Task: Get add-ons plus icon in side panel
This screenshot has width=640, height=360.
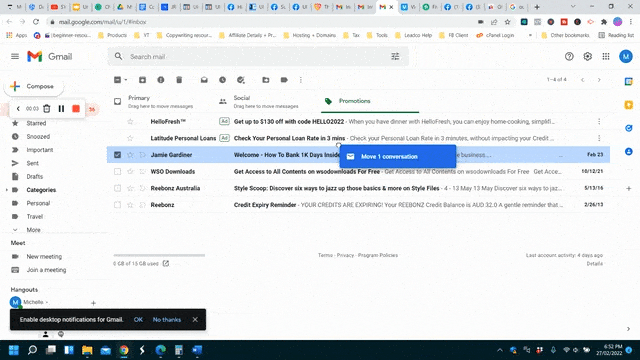Action: point(629,189)
